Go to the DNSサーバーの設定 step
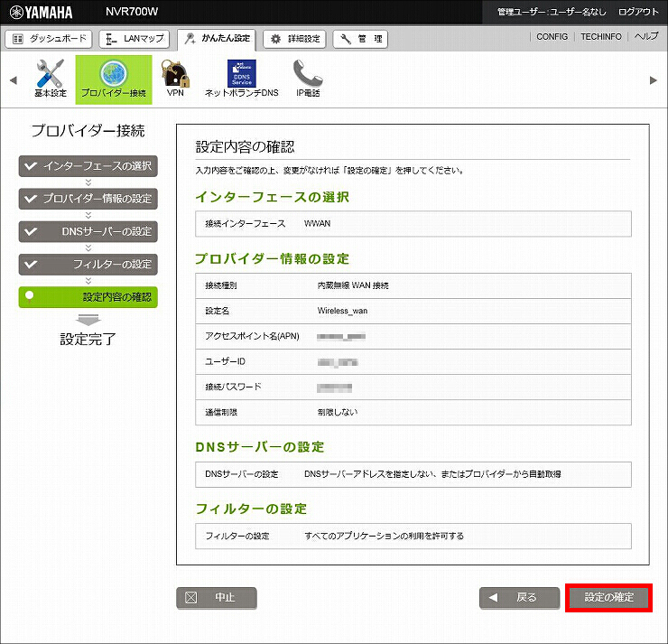Viewport: 668px width, 644px height. (88, 231)
